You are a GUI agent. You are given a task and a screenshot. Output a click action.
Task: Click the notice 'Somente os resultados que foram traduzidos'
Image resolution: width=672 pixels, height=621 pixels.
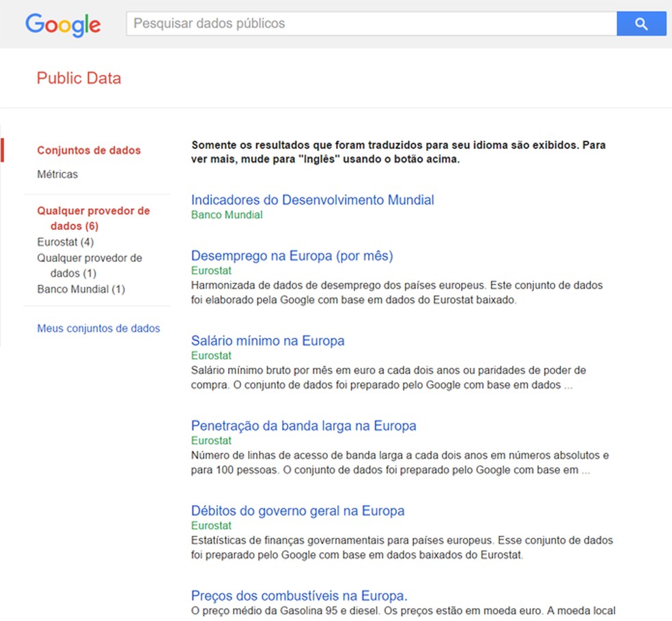tap(398, 152)
